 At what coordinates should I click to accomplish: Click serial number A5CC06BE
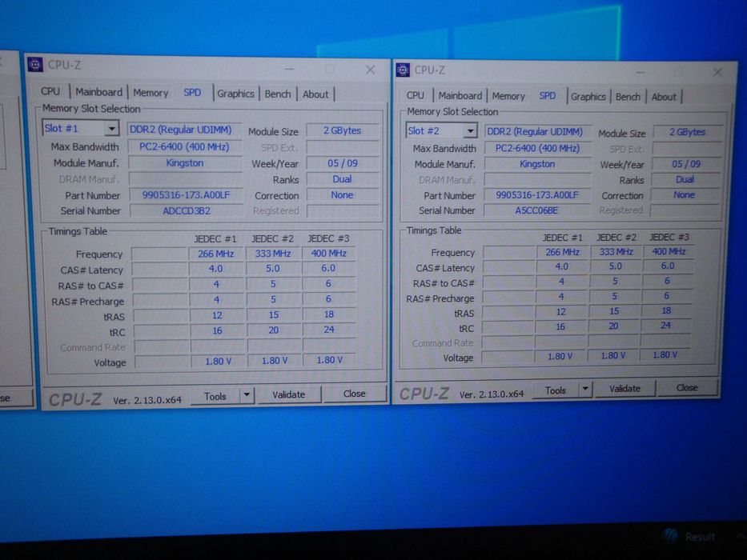tap(536, 210)
